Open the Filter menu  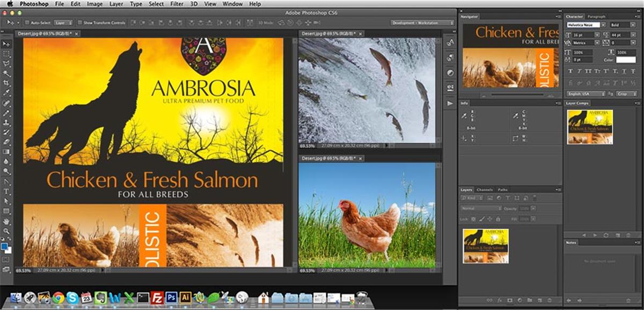point(176,4)
